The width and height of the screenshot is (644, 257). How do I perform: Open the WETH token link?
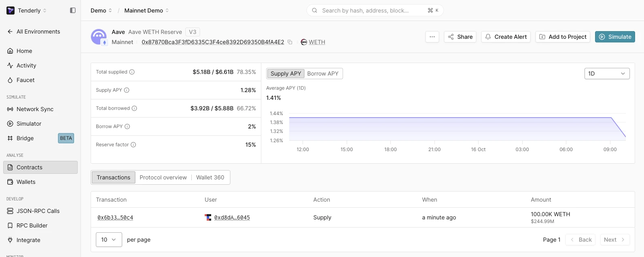tap(317, 42)
